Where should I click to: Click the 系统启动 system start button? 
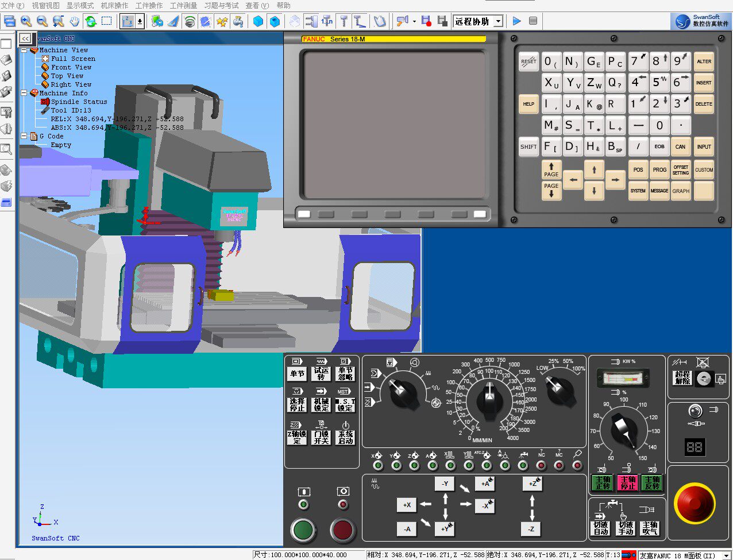345,438
